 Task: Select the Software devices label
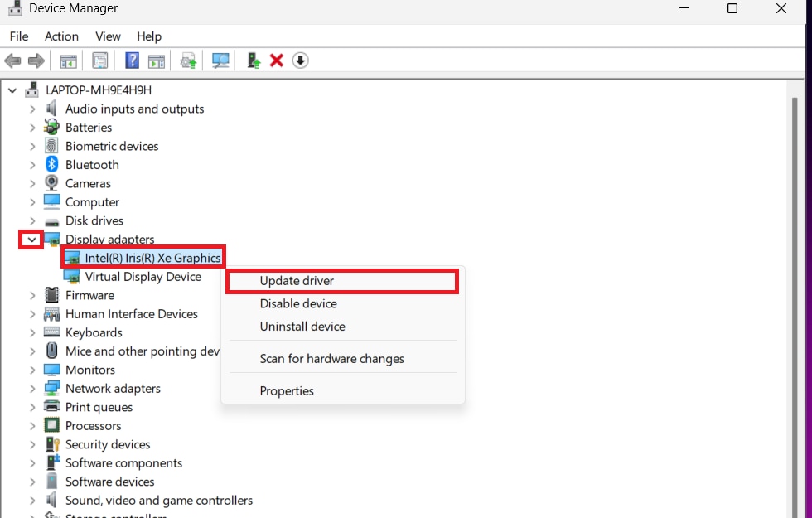pos(109,482)
